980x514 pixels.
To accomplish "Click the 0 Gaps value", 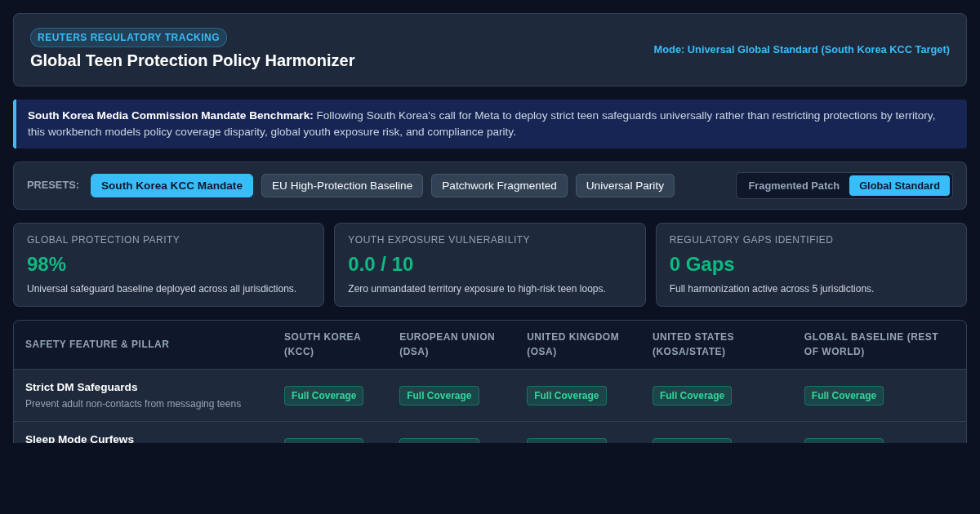I will pyautogui.click(x=702, y=264).
